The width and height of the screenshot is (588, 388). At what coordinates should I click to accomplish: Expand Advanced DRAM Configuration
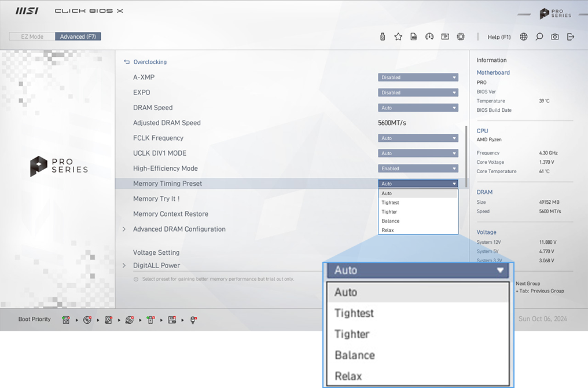[x=179, y=229]
